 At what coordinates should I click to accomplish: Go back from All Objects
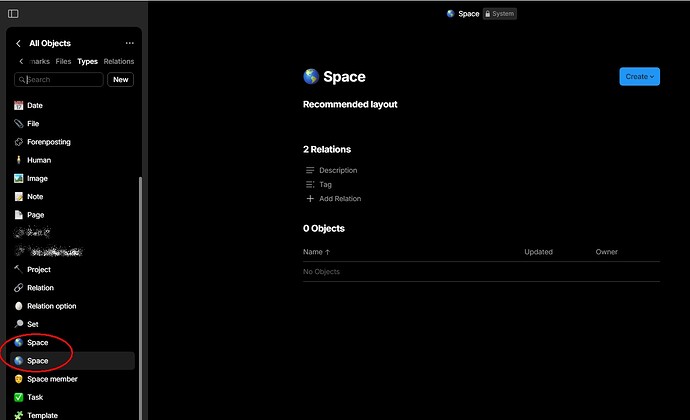pyautogui.click(x=18, y=43)
